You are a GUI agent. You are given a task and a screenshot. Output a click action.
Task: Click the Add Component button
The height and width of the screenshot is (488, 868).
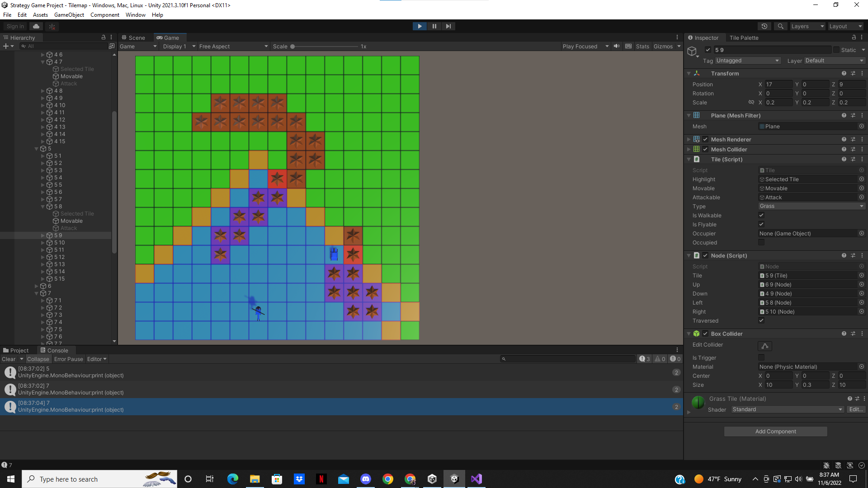[775, 432]
